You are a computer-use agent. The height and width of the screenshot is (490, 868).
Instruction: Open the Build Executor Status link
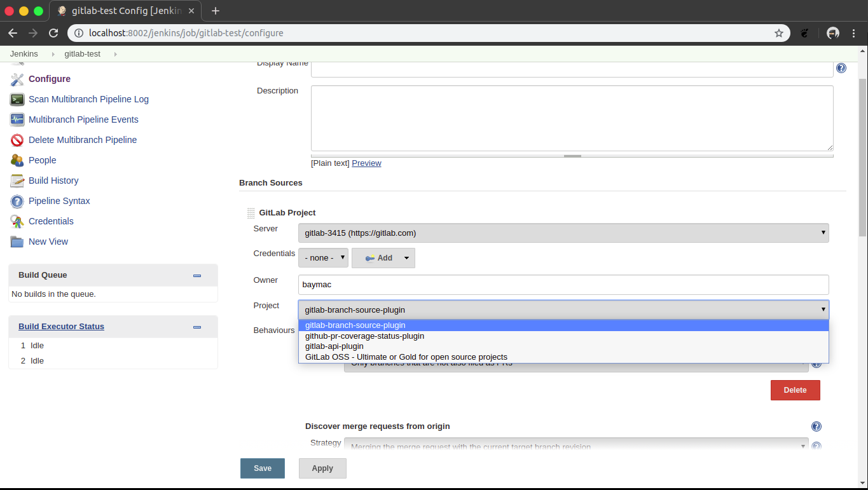tap(61, 327)
